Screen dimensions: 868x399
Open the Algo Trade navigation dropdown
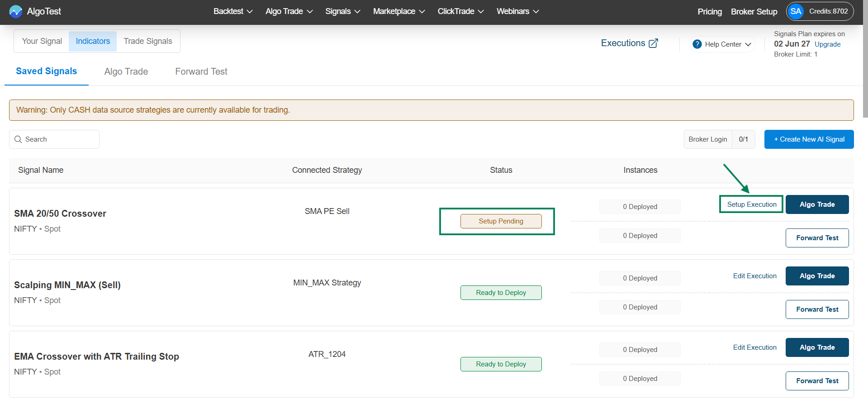pyautogui.click(x=289, y=11)
